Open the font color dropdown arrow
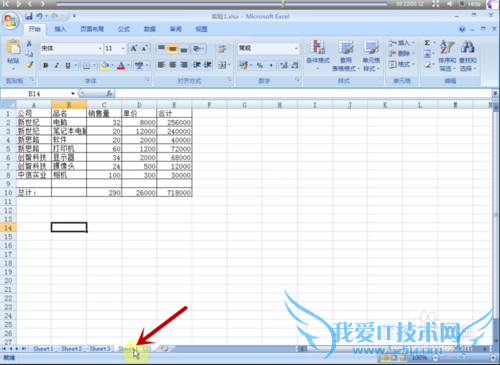Viewport: 500px width, 365px height. [128, 65]
